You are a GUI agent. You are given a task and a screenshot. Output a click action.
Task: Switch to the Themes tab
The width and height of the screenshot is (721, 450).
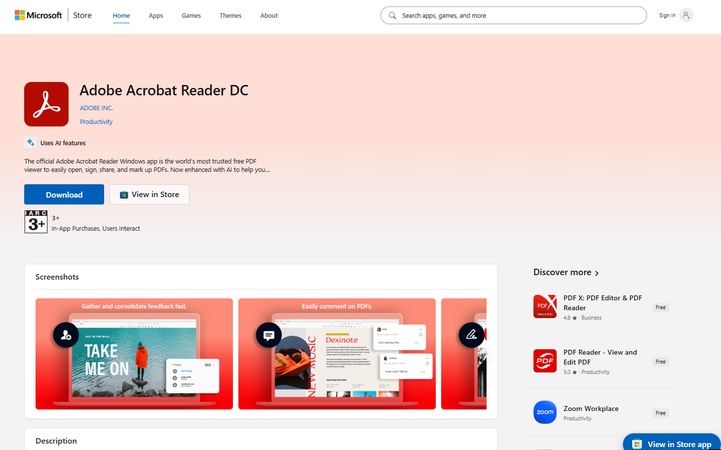[230, 16]
